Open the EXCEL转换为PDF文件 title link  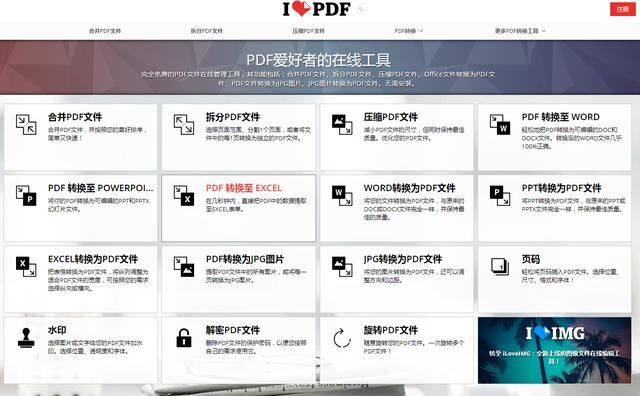tap(93, 259)
